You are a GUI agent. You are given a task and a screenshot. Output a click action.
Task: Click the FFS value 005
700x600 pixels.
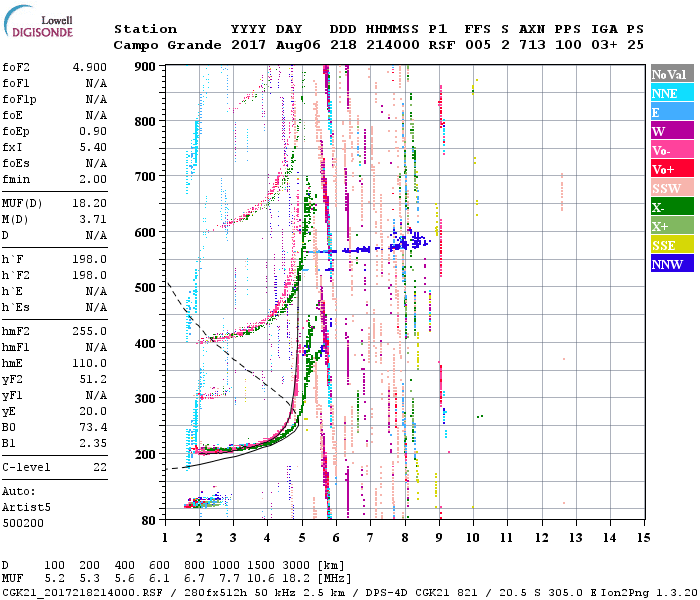click(478, 45)
